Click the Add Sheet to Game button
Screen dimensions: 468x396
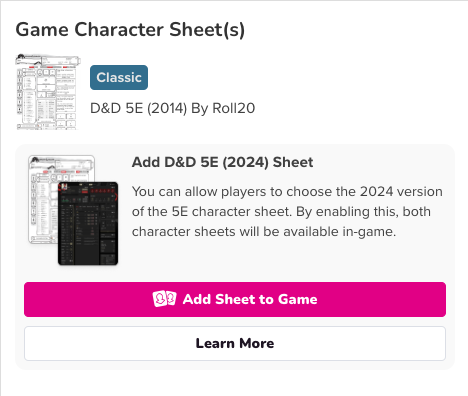pyautogui.click(x=235, y=299)
